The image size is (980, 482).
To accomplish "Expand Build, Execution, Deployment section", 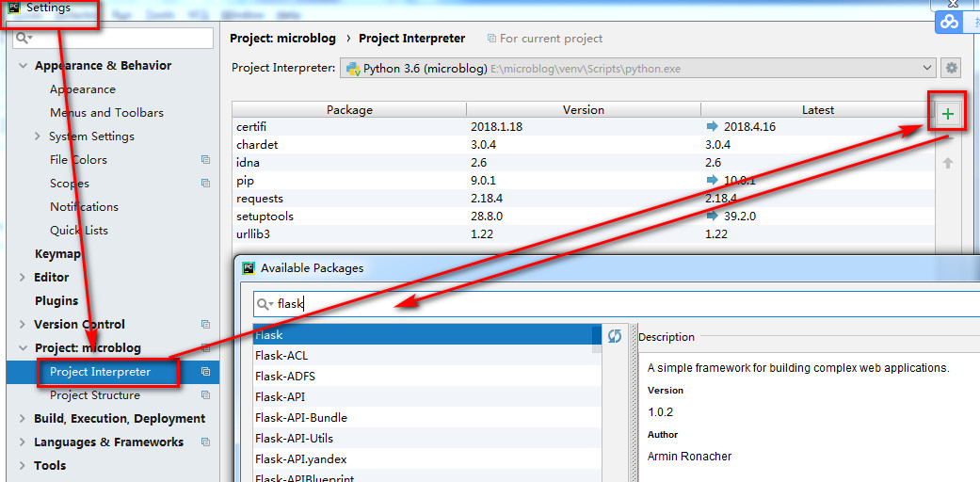I will pos(24,418).
